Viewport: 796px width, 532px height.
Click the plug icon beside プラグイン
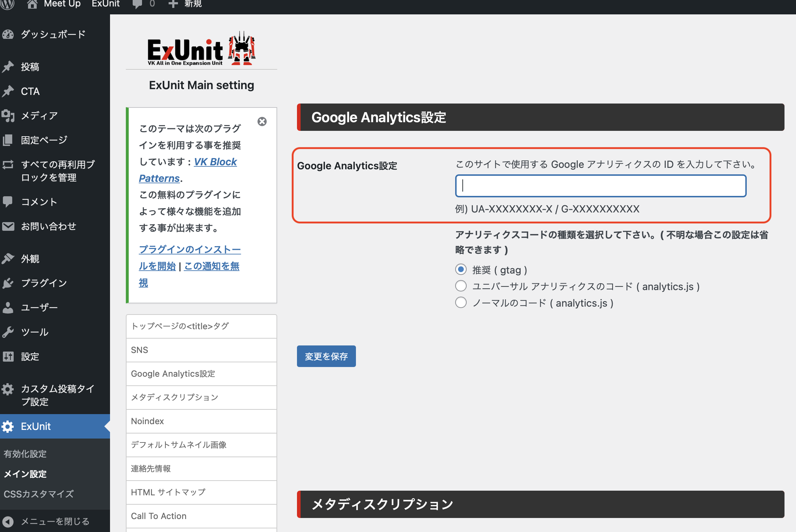click(x=8, y=283)
